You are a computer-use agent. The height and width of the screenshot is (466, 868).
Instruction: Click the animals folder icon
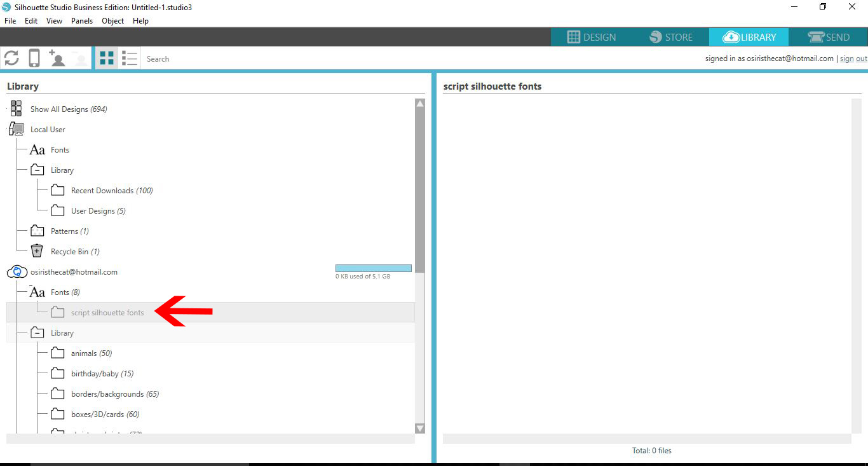tap(58, 353)
